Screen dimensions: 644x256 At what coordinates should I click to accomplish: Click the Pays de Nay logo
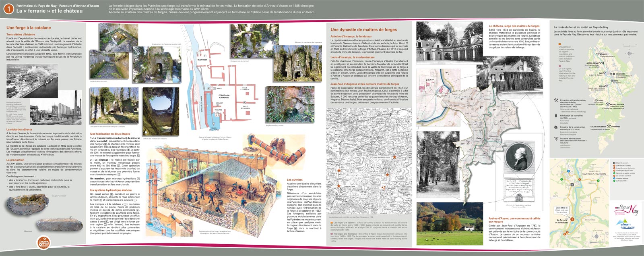tap(626, 210)
